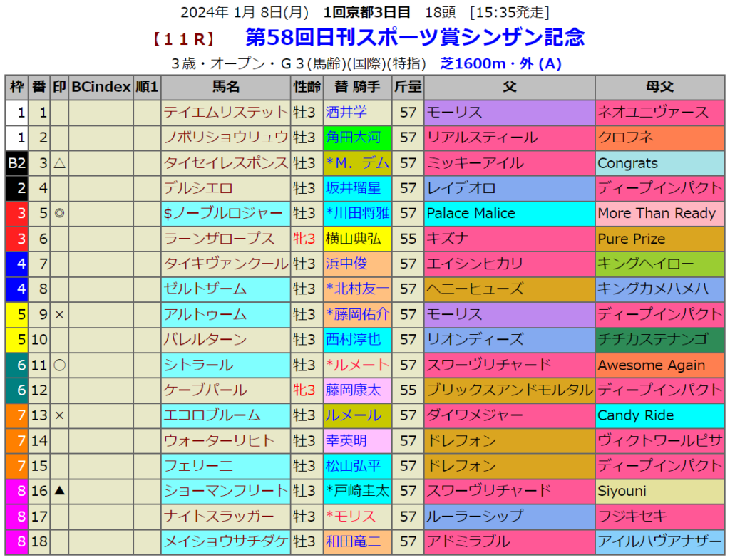Click the ◎ mark for horse number 5

pyautogui.click(x=59, y=213)
